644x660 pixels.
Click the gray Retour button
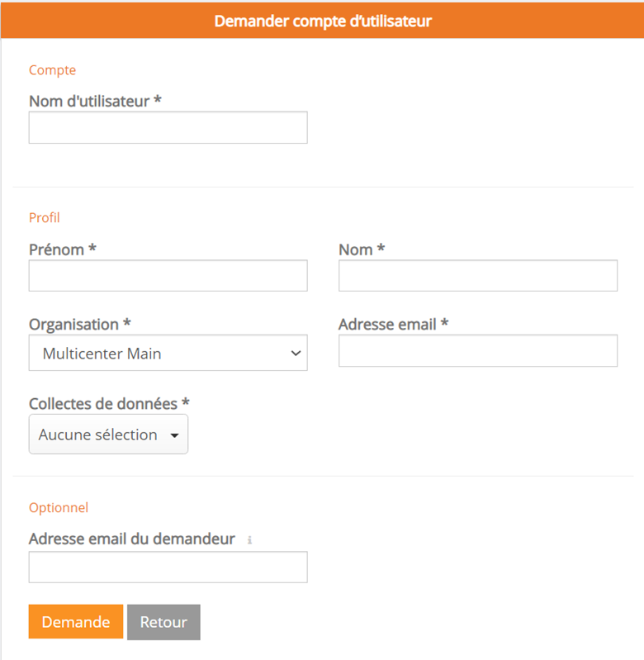click(163, 622)
